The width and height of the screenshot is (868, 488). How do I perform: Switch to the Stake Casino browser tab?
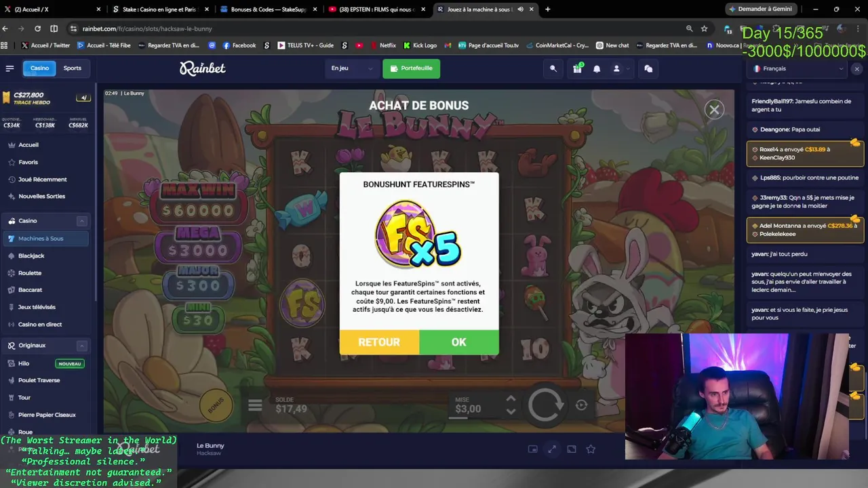[160, 9]
